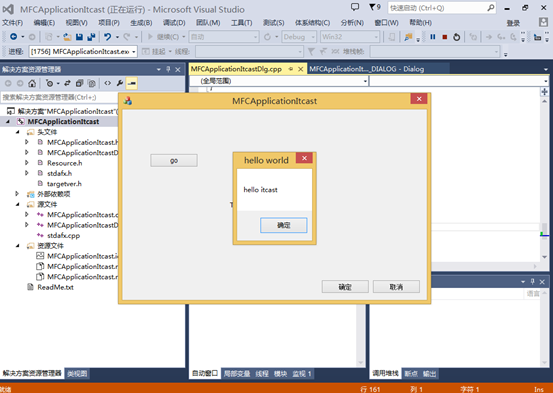The width and height of the screenshot is (553, 393).
Task: Expand the Resource.h tree node
Action: [x=27, y=163]
